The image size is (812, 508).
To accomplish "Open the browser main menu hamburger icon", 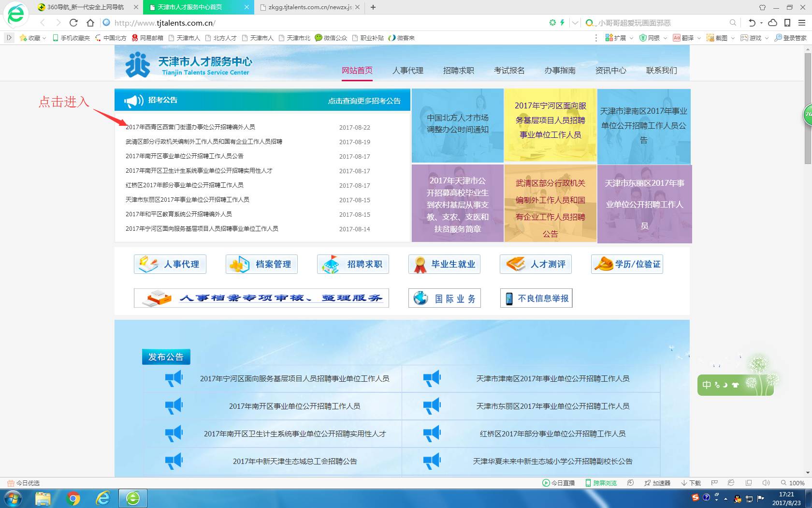I will coord(802,23).
